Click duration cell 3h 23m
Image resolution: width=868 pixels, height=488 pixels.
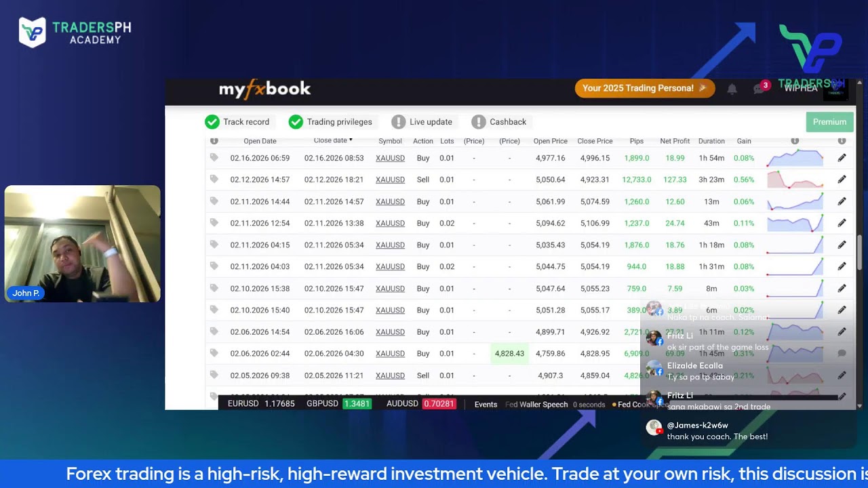point(711,180)
